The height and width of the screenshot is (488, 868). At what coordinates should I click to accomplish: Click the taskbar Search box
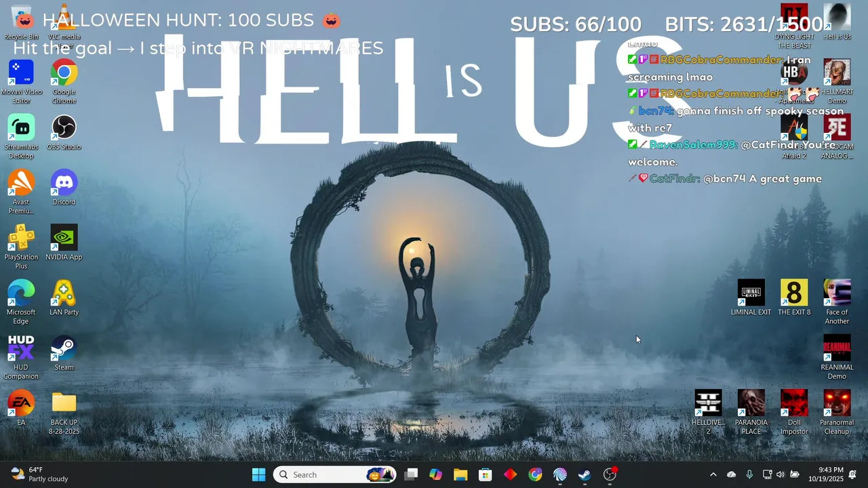click(336, 474)
